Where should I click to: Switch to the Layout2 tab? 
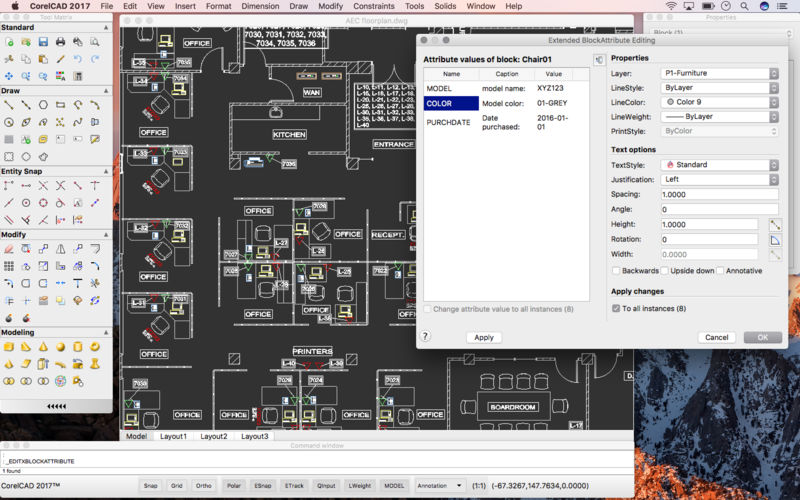pos(213,436)
